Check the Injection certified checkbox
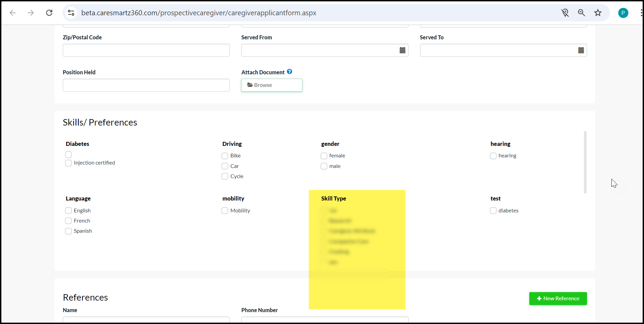The image size is (644, 324). point(69,163)
